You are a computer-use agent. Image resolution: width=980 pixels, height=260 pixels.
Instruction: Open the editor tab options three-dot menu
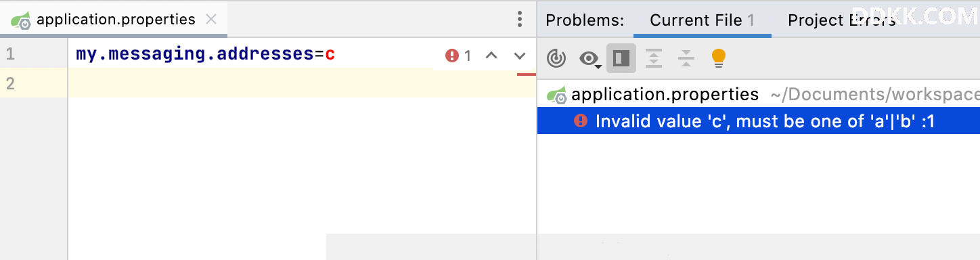click(x=519, y=19)
